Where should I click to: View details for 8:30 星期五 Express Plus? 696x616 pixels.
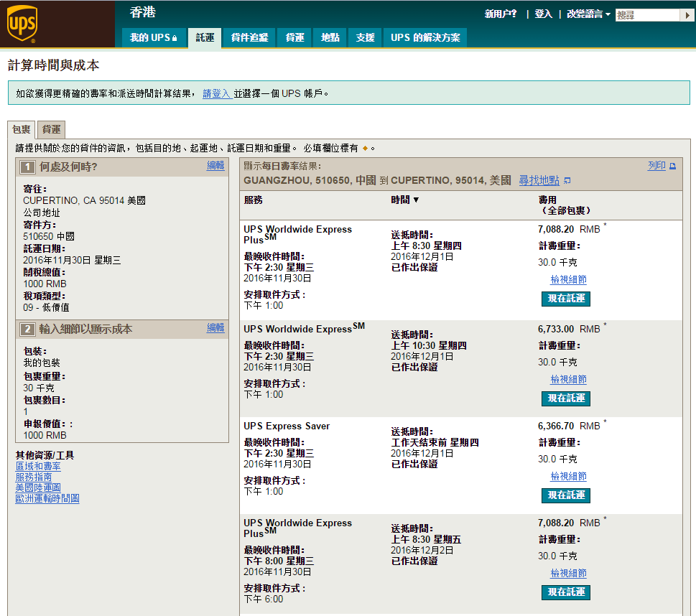[568, 574]
